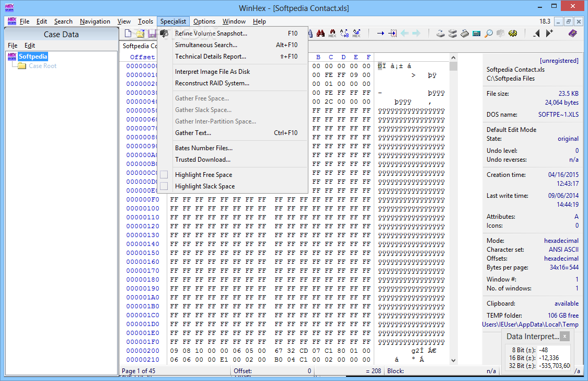
Task: Click the inner document restore button
Action: coord(569,22)
